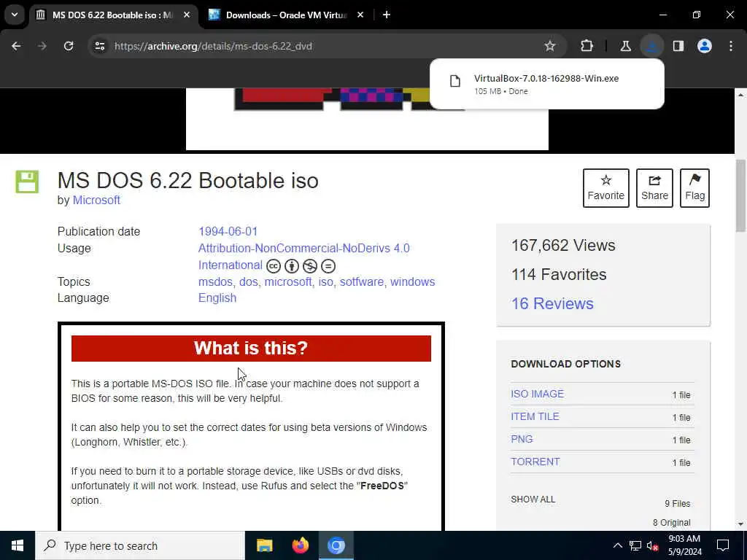
Task: Close the Oracle VM VirtualBox tab
Action: point(360,15)
